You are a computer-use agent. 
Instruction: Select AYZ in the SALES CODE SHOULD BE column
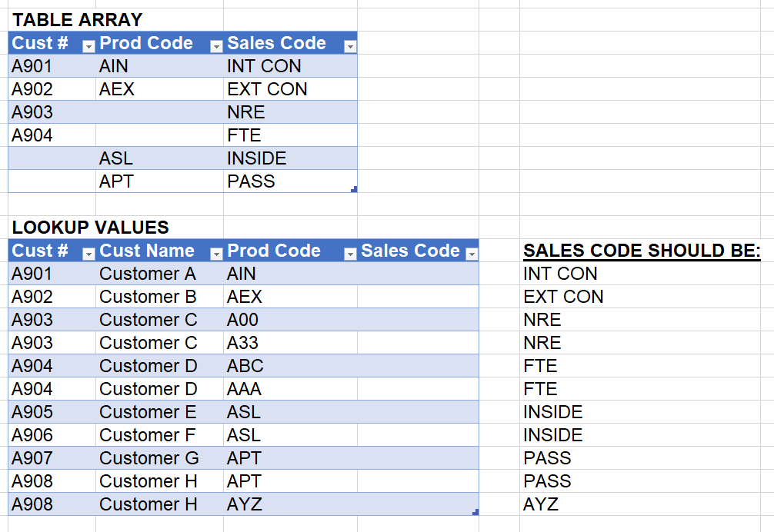point(639,504)
